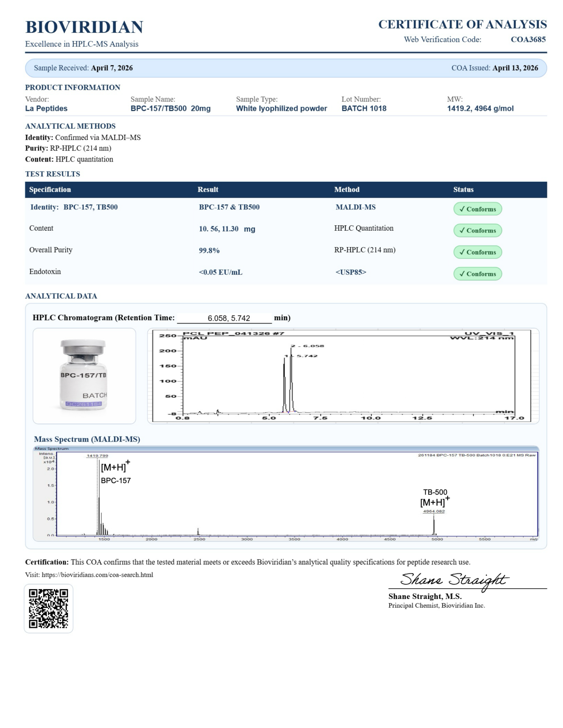Select the result BPC-157 & TB500
Screen dimensions: 563x728
coord(229,207)
